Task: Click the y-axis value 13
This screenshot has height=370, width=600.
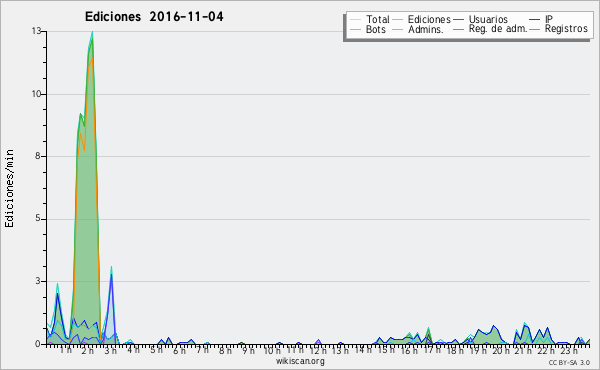Action: click(36, 31)
